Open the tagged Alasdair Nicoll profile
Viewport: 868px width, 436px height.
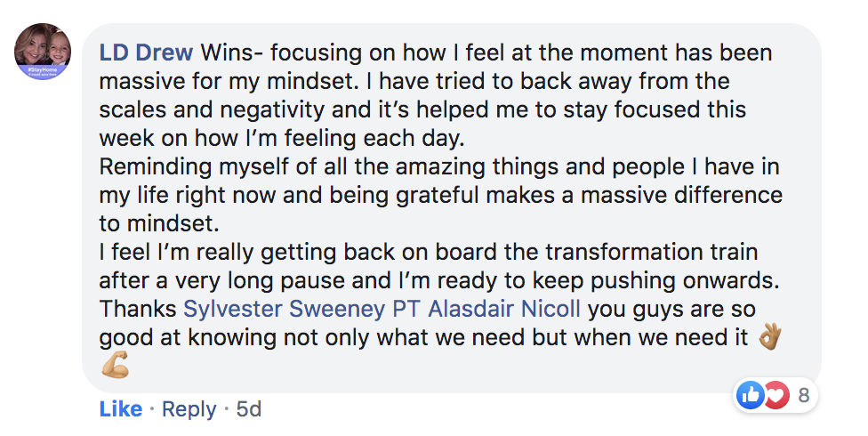[504, 309]
